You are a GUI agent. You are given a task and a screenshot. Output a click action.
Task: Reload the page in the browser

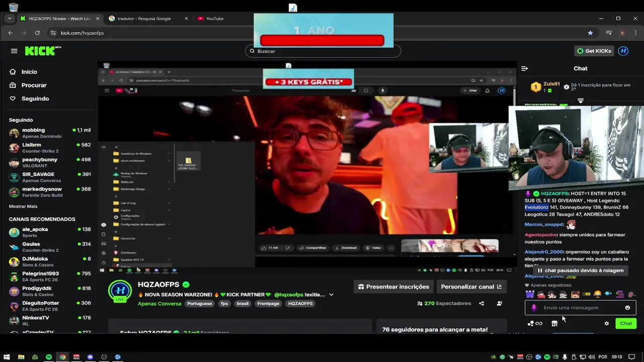coord(37,33)
